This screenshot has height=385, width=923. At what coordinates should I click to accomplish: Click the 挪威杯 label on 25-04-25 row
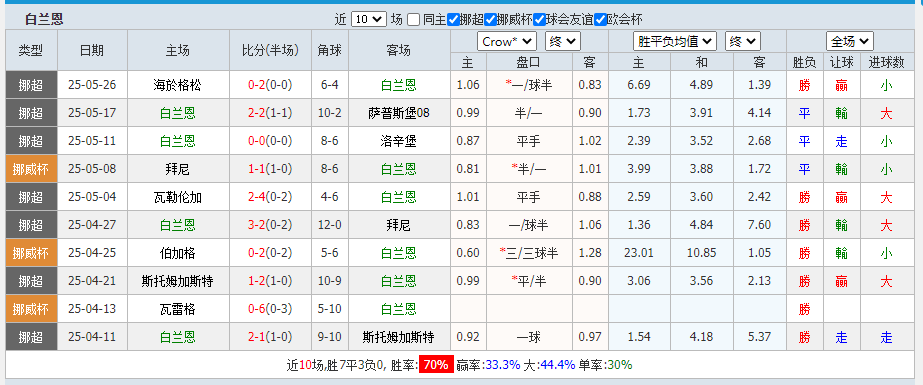[31, 253]
